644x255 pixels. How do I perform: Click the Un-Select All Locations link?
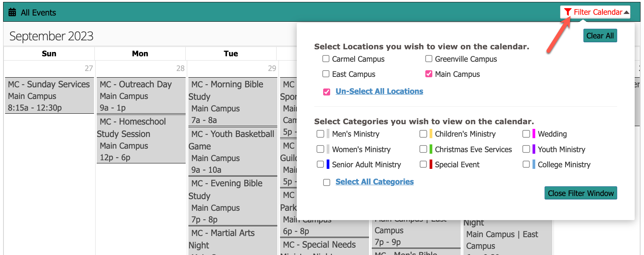click(379, 91)
